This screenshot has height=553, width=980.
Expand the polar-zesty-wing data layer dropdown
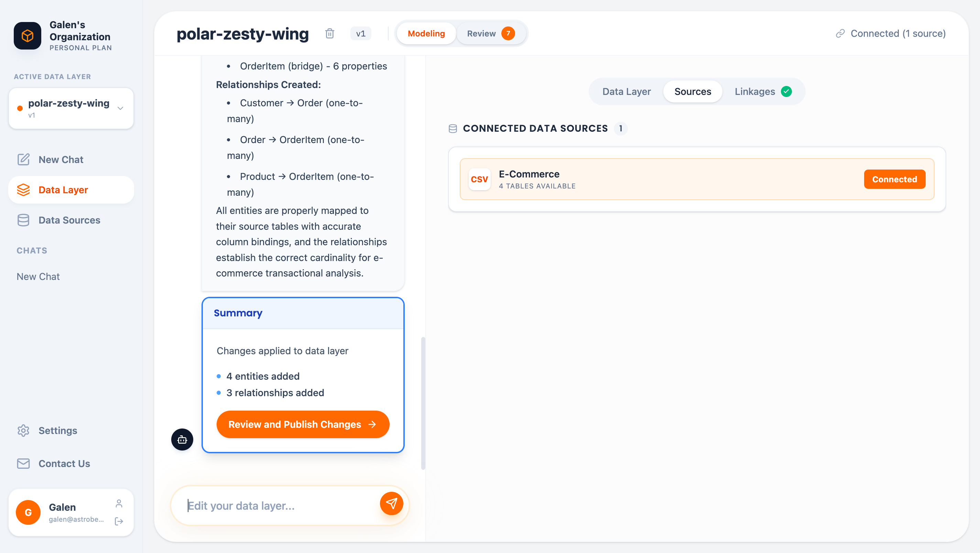(x=120, y=108)
